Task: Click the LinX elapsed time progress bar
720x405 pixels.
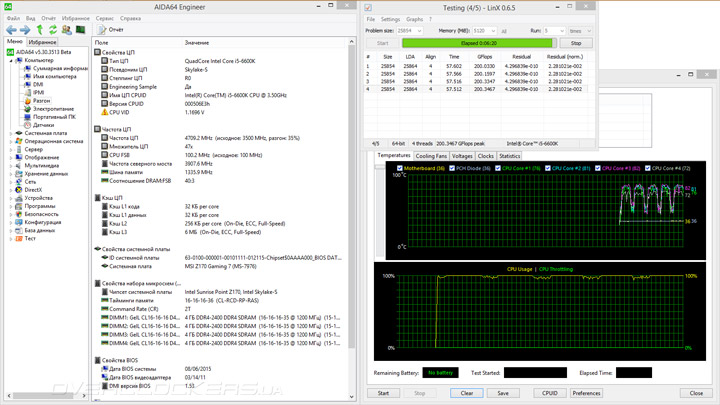Action: pos(477,43)
